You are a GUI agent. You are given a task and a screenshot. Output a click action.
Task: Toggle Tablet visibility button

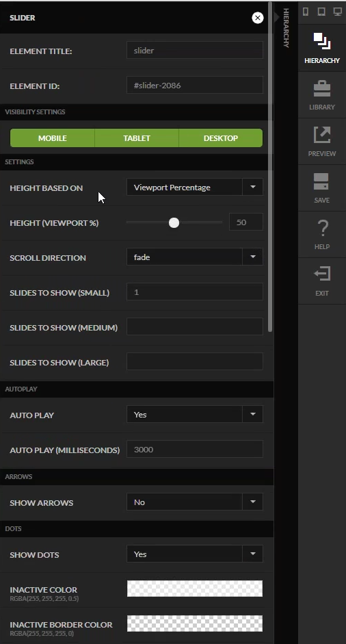[x=137, y=138]
